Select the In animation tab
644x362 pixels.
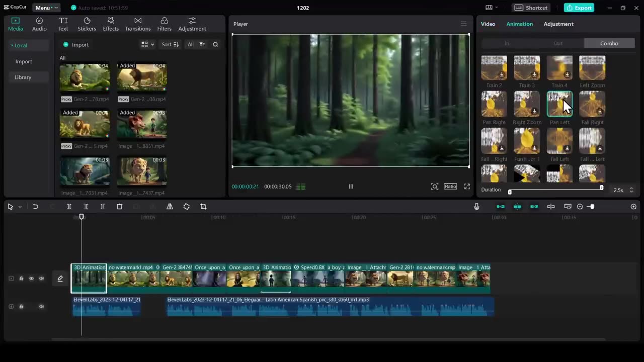[507, 43]
